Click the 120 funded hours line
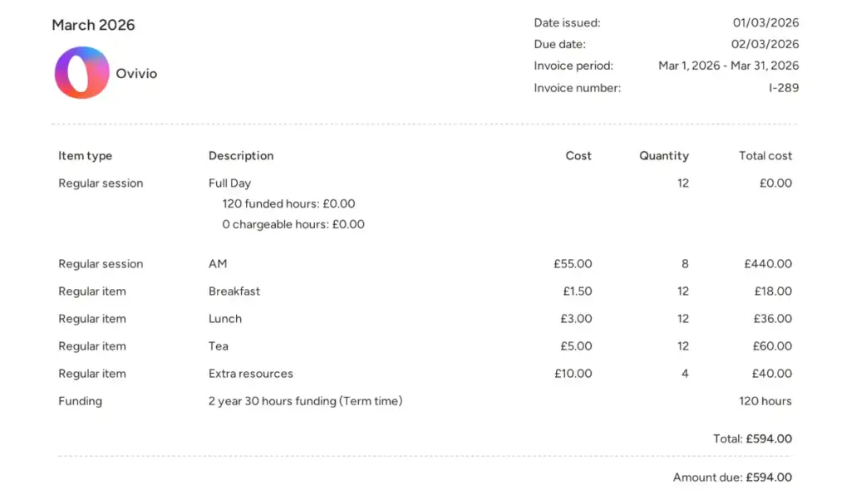Screen dimensions: 851x504 (288, 203)
